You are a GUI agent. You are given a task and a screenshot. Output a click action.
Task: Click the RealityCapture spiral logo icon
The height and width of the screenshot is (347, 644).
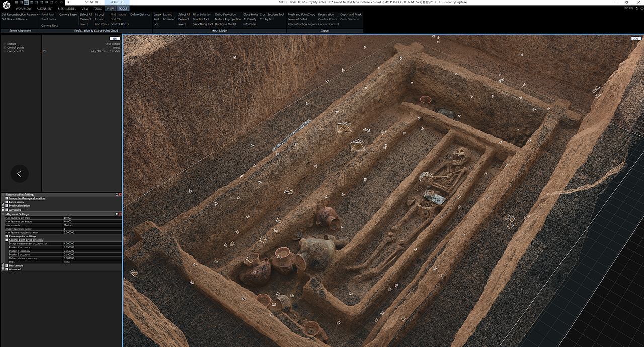(x=6, y=5)
